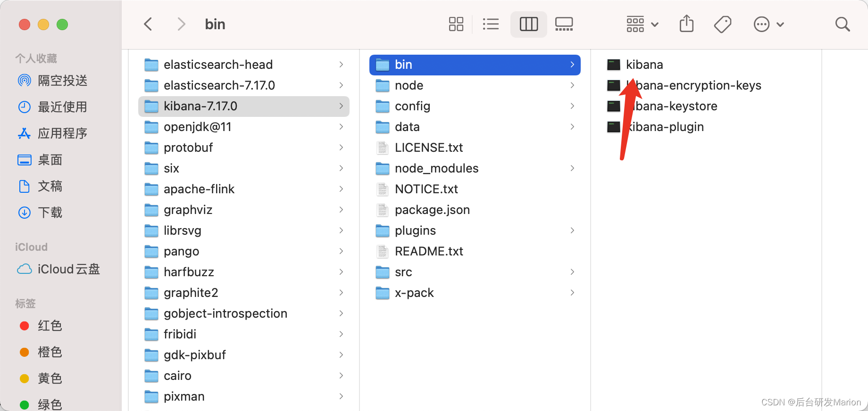Expand chevron next to src folder
Image resolution: width=868 pixels, height=411 pixels.
pos(572,272)
